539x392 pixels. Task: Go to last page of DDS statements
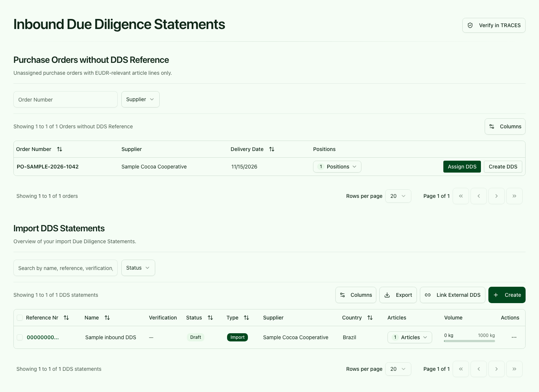[x=514, y=369]
